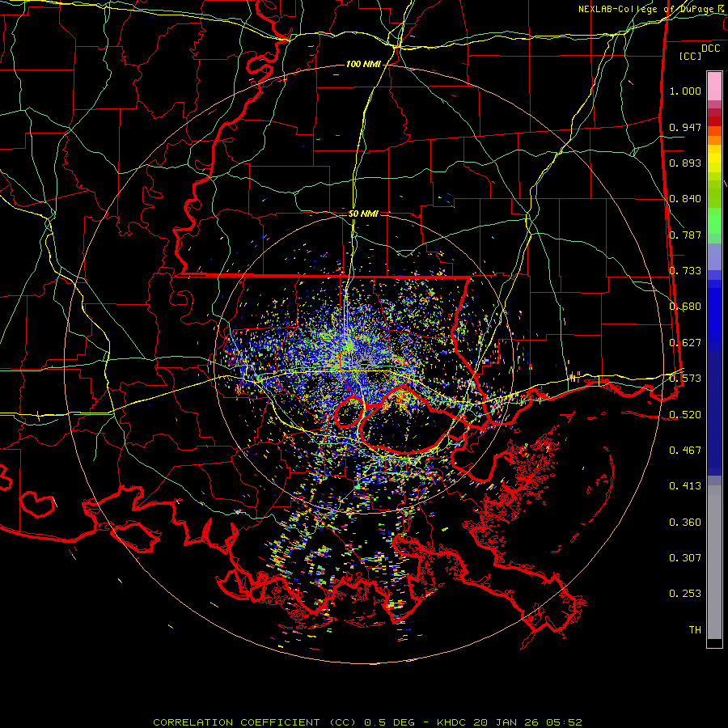Image resolution: width=728 pixels, height=728 pixels.
Task: Click the 0.360 legend value
Action: (x=685, y=523)
